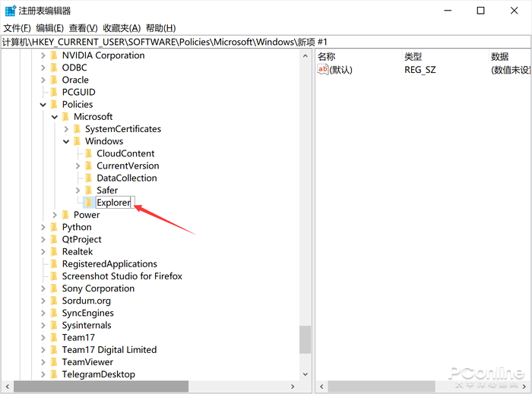This screenshot has height=394, width=532.
Task: Maximize the Registry Editor window
Action: pos(480,11)
